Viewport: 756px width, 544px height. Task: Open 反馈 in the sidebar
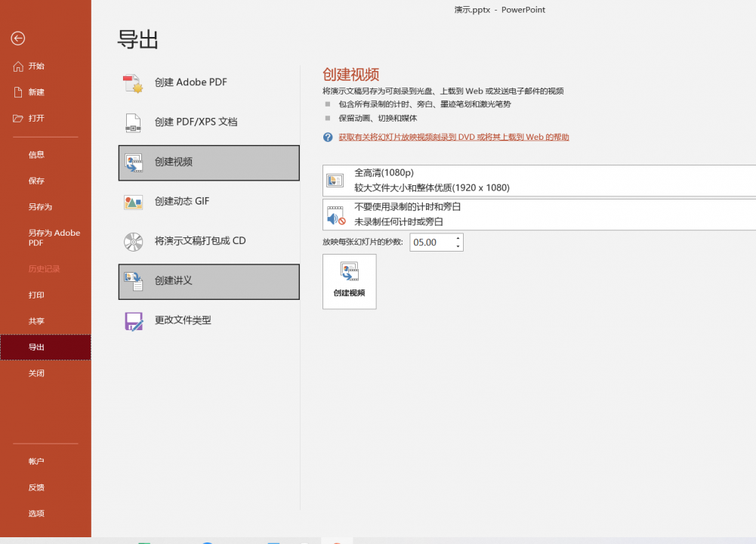45,487
